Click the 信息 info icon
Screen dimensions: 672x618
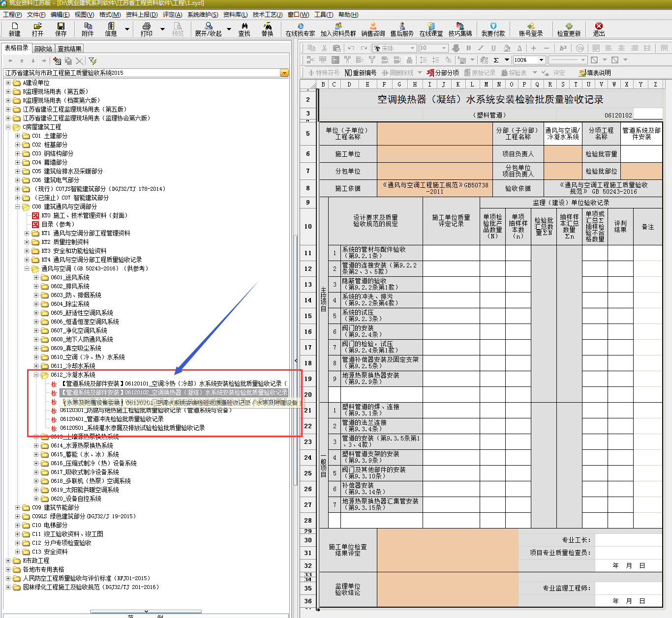pyautogui.click(x=111, y=29)
